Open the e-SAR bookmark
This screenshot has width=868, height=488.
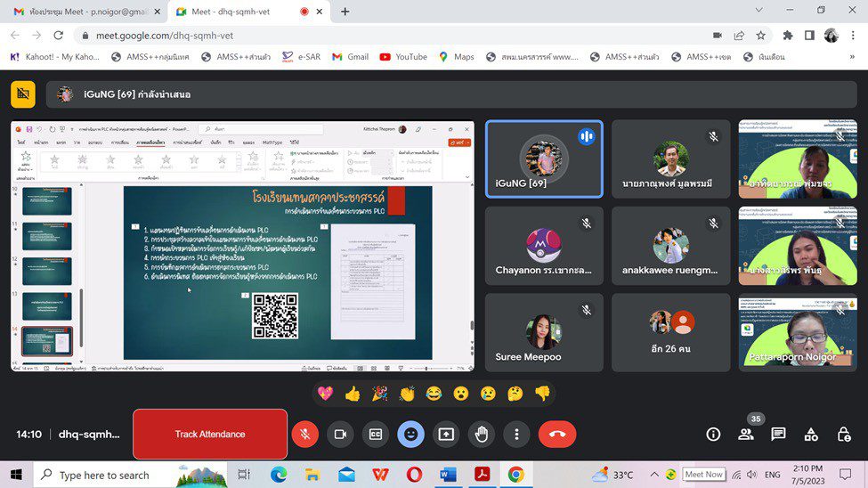pyautogui.click(x=301, y=56)
